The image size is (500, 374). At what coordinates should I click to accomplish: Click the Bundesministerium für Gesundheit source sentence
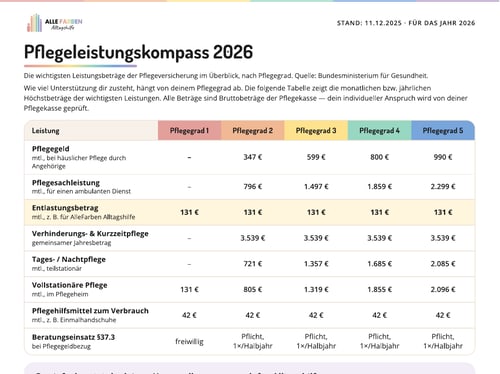click(x=361, y=76)
